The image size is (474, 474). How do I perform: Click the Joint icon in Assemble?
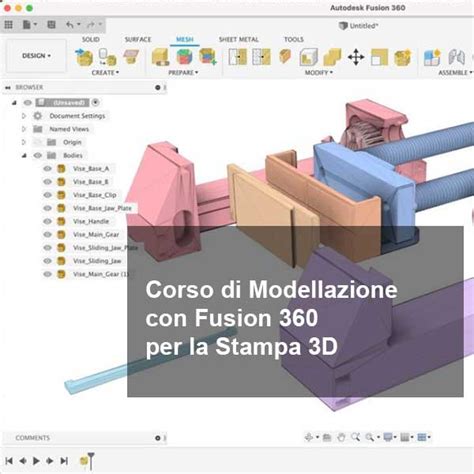(x=456, y=57)
